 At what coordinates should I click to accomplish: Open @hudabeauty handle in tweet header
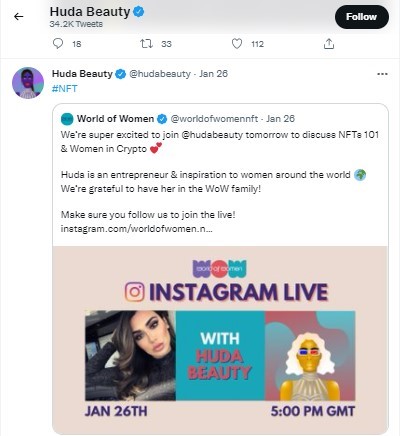(160, 74)
